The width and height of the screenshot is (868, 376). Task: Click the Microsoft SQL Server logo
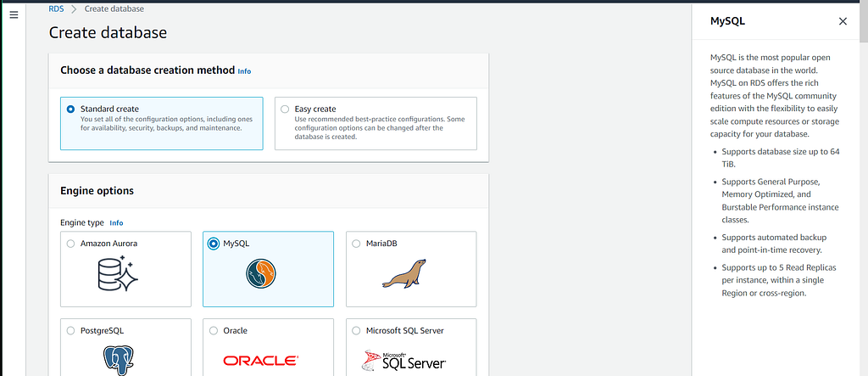click(x=404, y=361)
